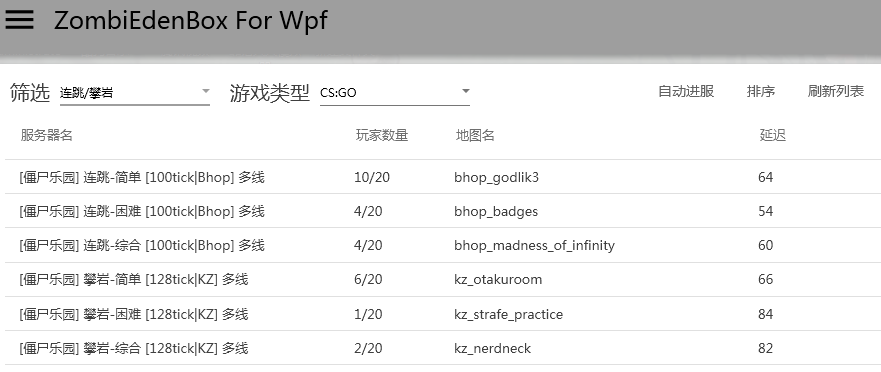Image resolution: width=881 pixels, height=372 pixels.
Task: Sort by the 玩家数量 column header
Action: (382, 135)
